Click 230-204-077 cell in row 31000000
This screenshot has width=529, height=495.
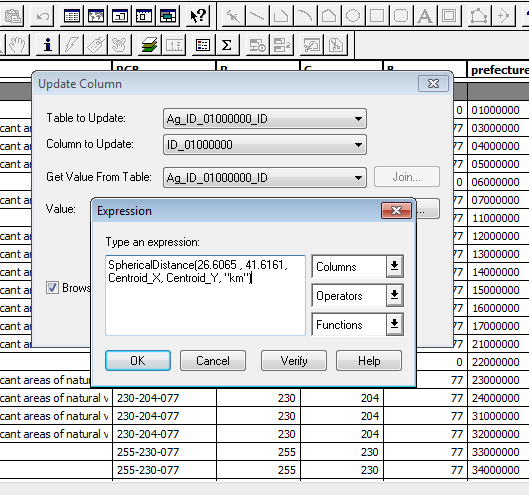click(164, 416)
